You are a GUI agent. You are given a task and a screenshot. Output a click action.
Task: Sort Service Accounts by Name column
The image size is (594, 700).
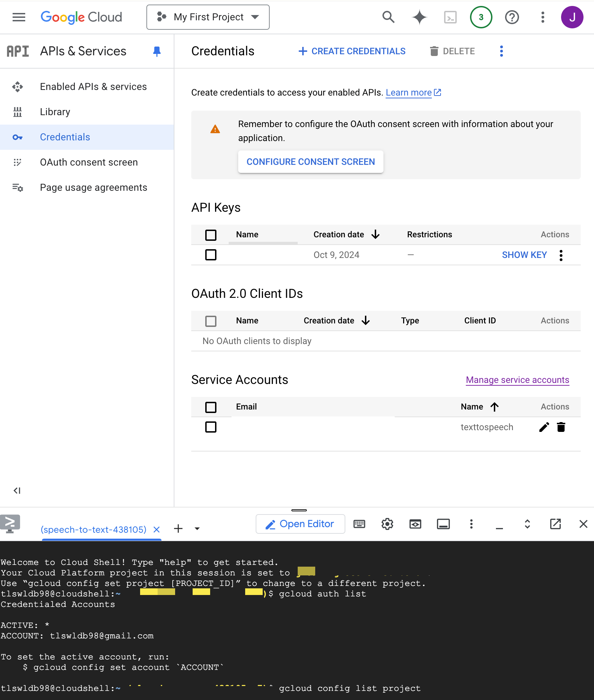pos(479,407)
